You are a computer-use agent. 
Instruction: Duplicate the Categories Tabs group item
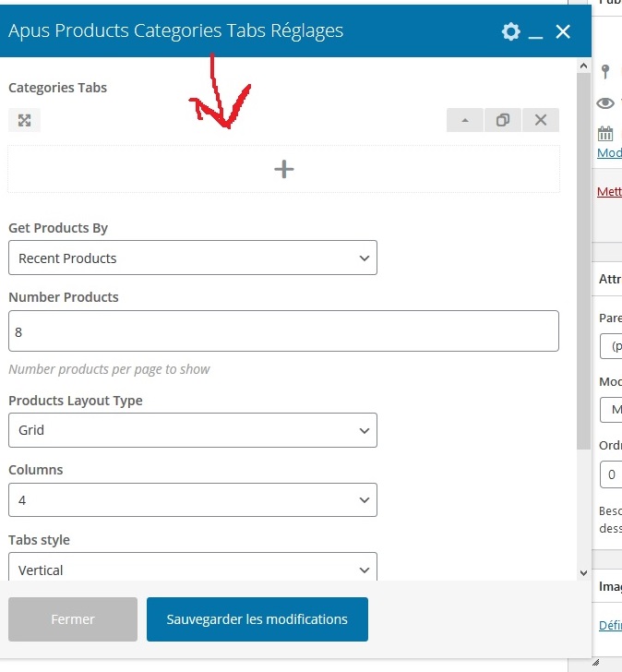click(503, 120)
